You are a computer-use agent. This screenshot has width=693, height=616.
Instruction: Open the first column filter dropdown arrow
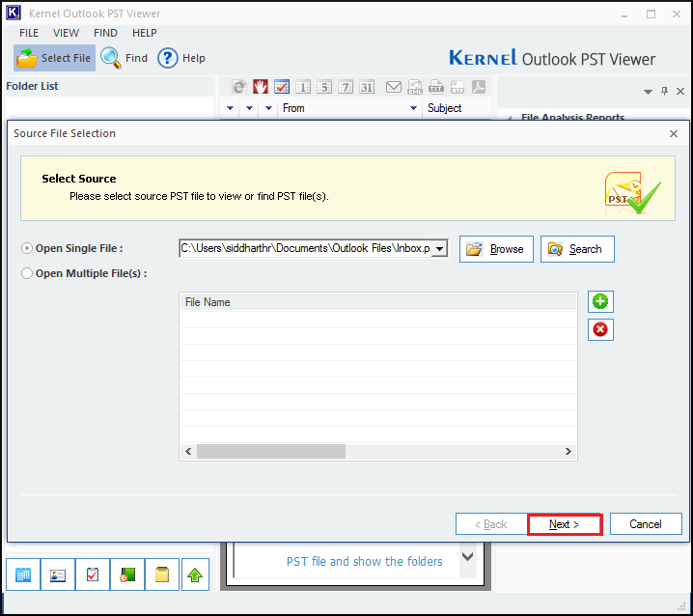(230, 108)
